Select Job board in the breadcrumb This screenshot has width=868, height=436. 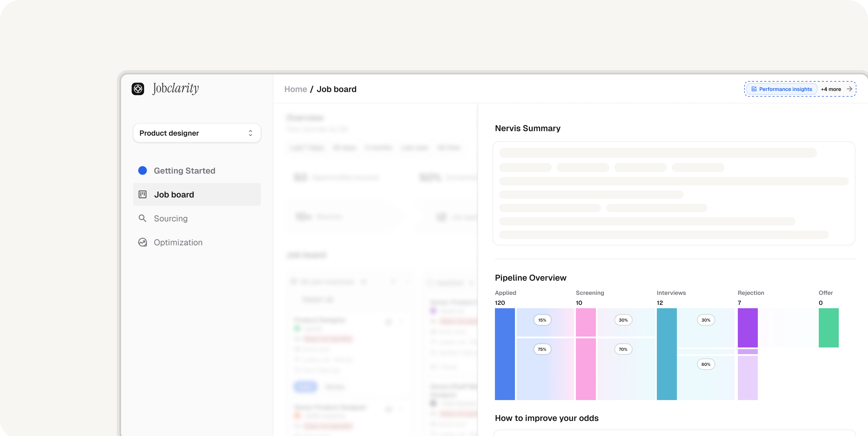point(337,89)
